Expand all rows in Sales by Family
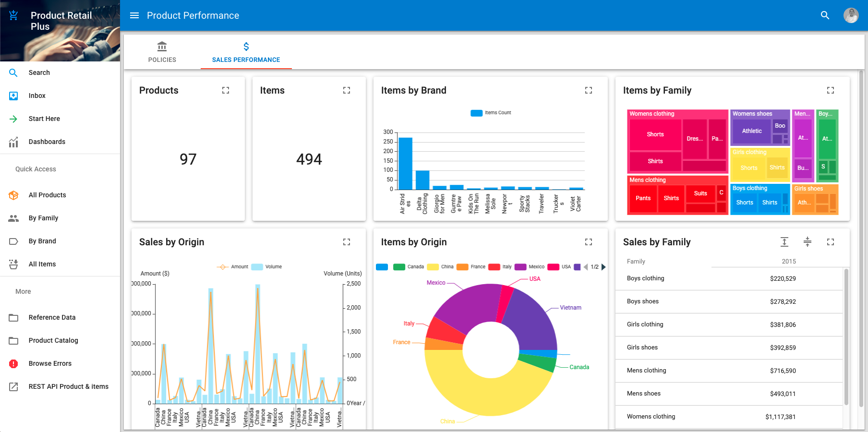The image size is (868, 432). pyautogui.click(x=784, y=242)
